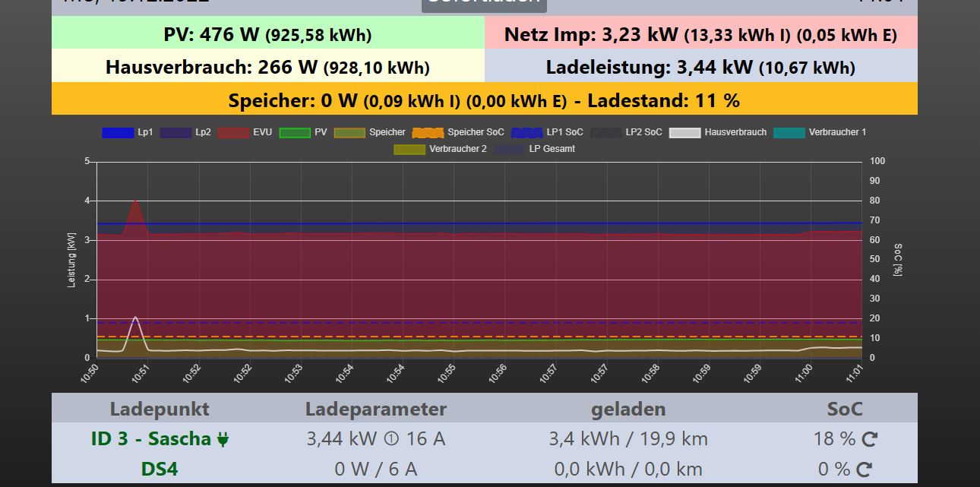Click the Verbraucher 1 teal legend swatch

(x=789, y=132)
